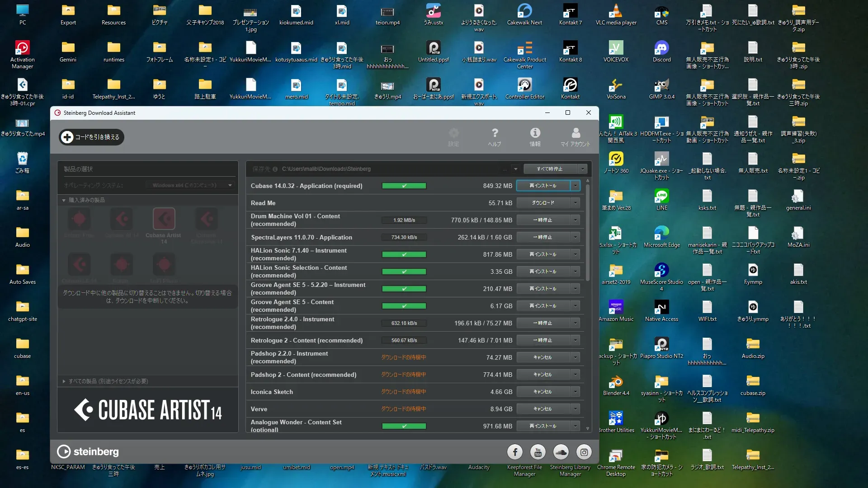The width and height of the screenshot is (868, 488).
Task: Click the Retrologue 2 Content download progress bar
Action: pyautogui.click(x=404, y=340)
